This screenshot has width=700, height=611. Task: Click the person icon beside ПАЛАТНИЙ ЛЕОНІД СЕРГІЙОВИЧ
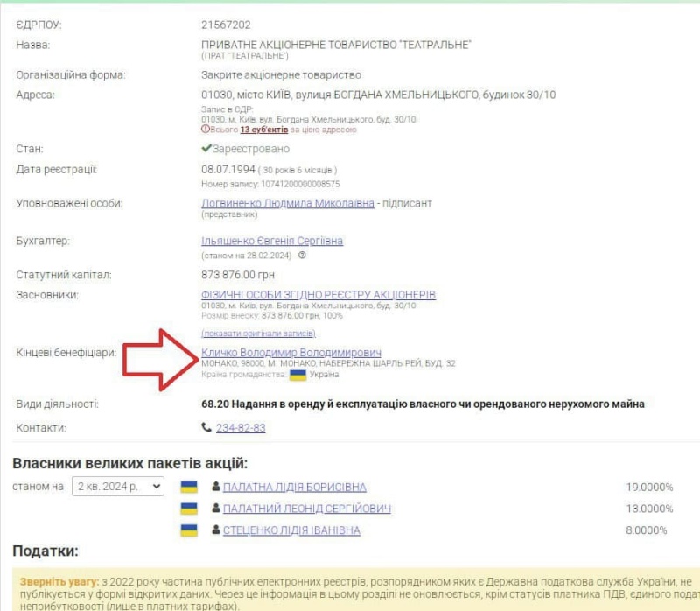(215, 509)
